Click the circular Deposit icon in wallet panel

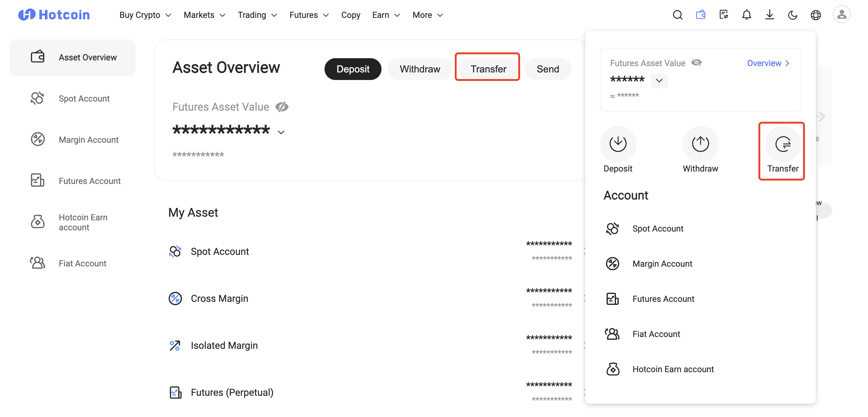point(618,144)
